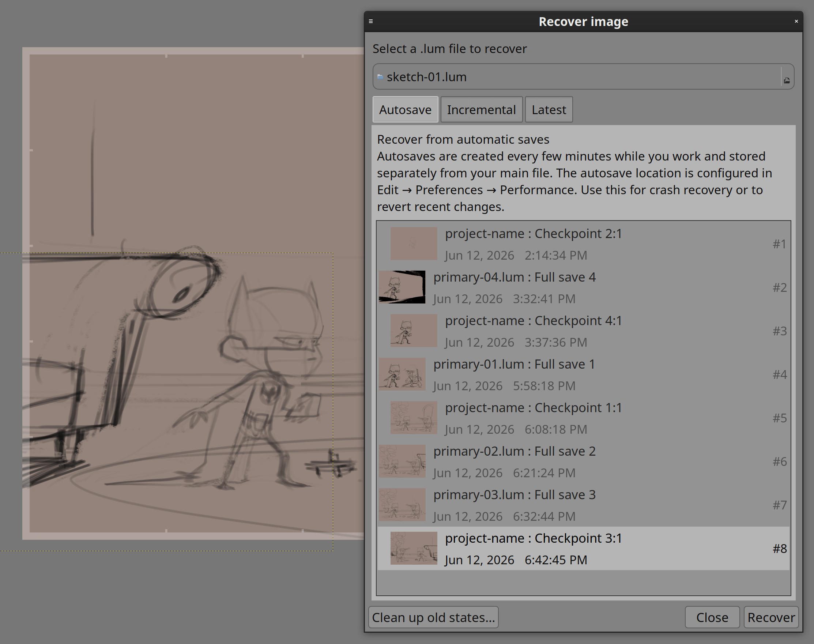Image resolution: width=814 pixels, height=644 pixels.
Task: Click the "#4" index label
Action: 779,375
